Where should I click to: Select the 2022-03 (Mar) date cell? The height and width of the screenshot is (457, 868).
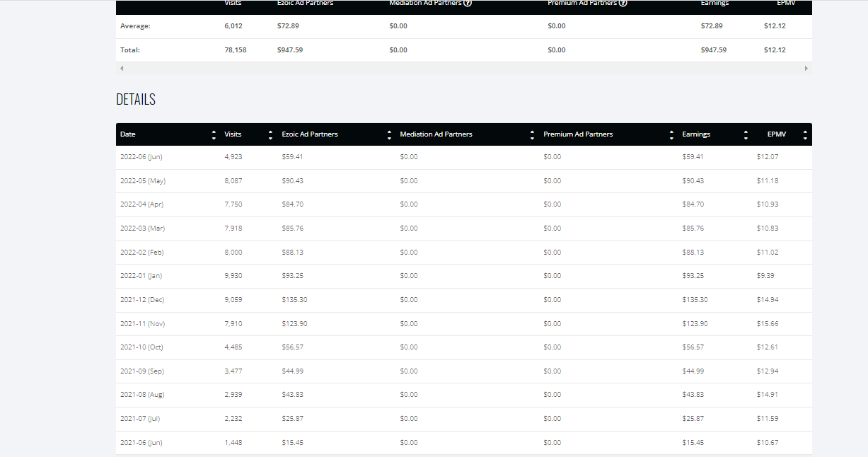(142, 228)
